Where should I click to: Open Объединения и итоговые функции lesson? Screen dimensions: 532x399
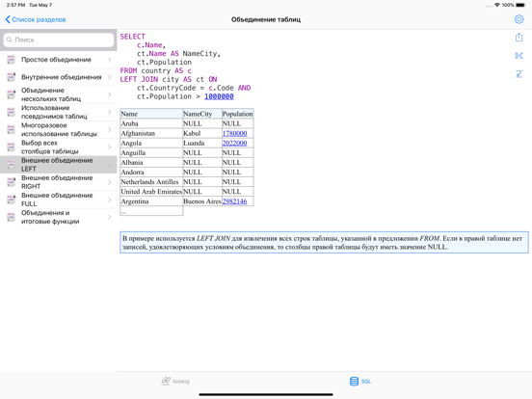[59, 217]
